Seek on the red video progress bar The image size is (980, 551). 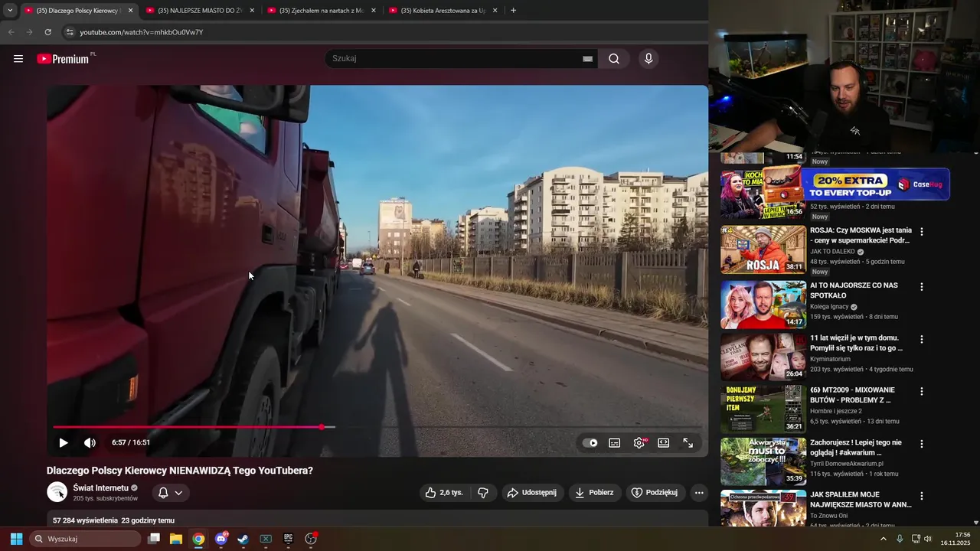(x=377, y=427)
